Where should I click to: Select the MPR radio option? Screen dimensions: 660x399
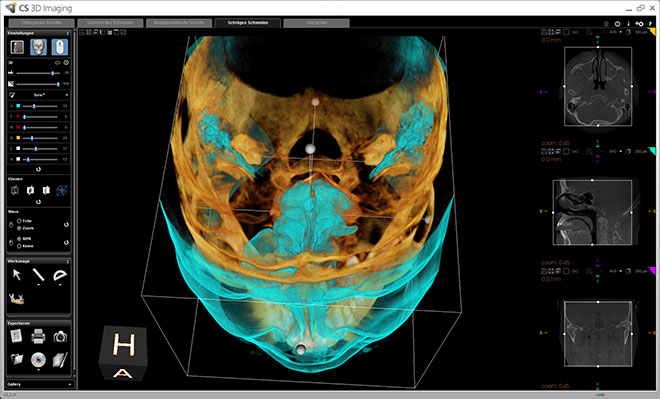(19, 239)
